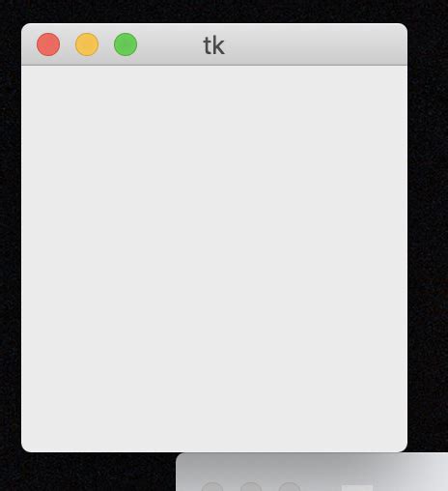Click the "tk" window title text
448x491 pixels.
coord(214,45)
